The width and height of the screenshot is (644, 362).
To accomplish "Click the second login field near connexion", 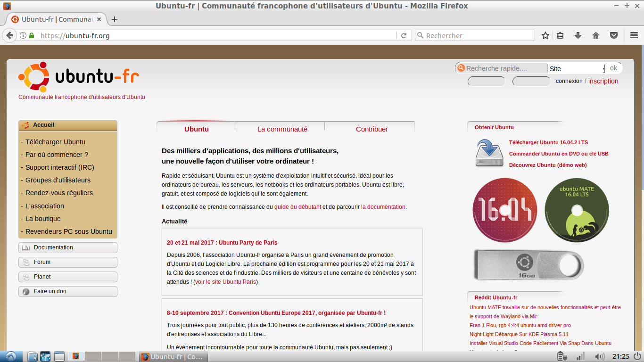I will (x=531, y=82).
